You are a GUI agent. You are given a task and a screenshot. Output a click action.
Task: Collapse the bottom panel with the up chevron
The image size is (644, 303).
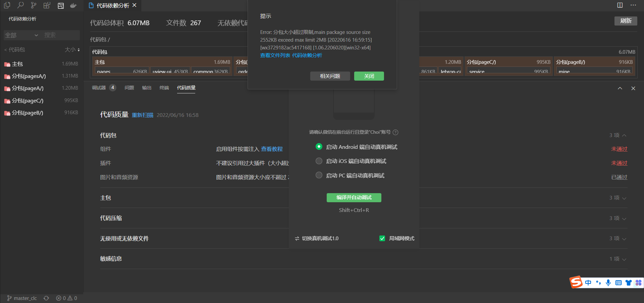click(x=620, y=88)
